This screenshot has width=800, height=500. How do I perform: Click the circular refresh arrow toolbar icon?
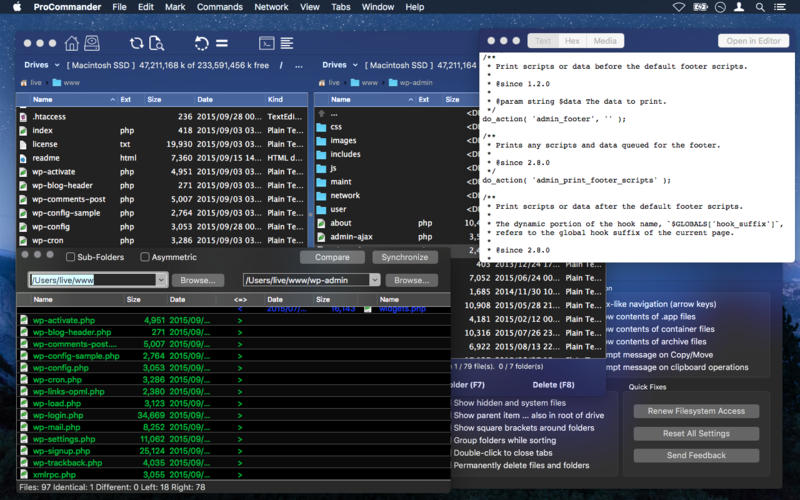pos(202,43)
